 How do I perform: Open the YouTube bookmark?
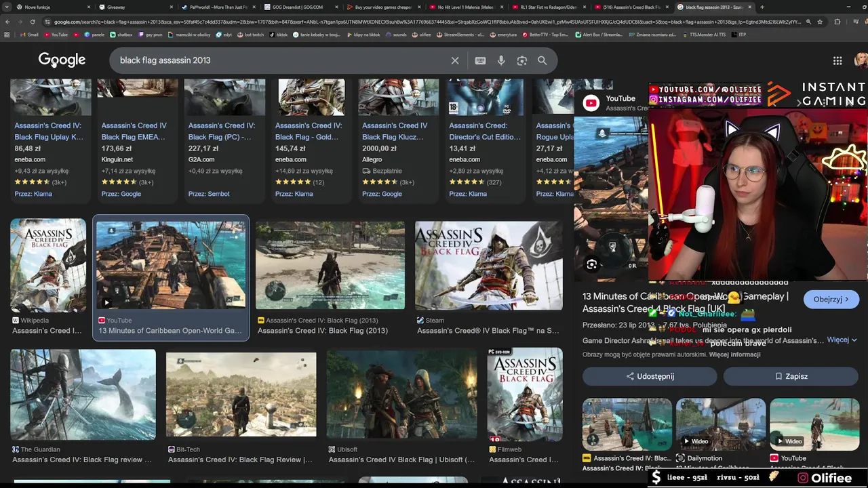pyautogui.click(x=56, y=35)
